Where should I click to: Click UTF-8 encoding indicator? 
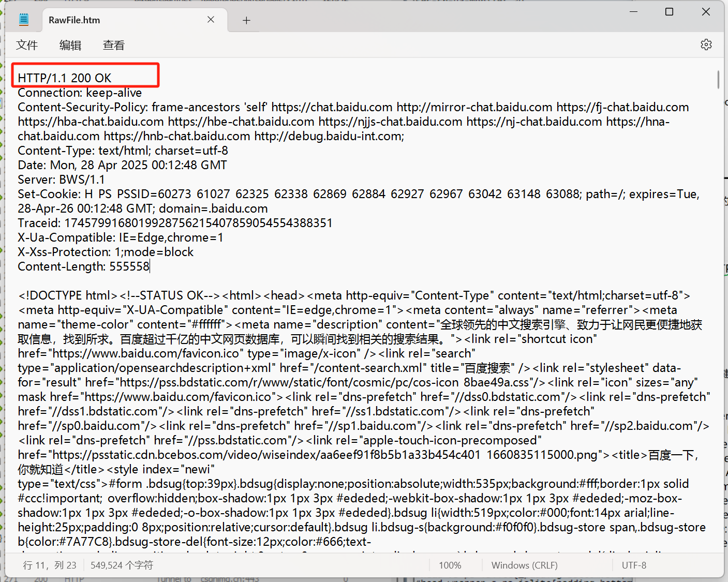pyautogui.click(x=634, y=565)
